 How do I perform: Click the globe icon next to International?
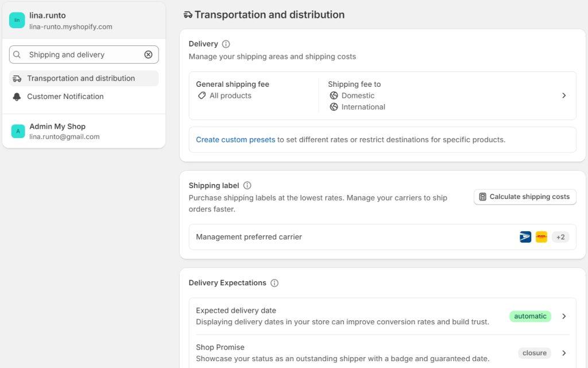[x=334, y=106]
